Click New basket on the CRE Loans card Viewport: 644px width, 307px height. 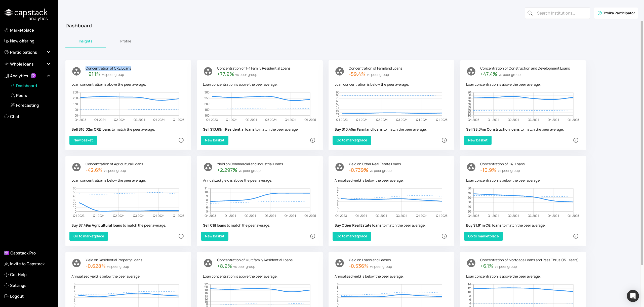(x=83, y=140)
